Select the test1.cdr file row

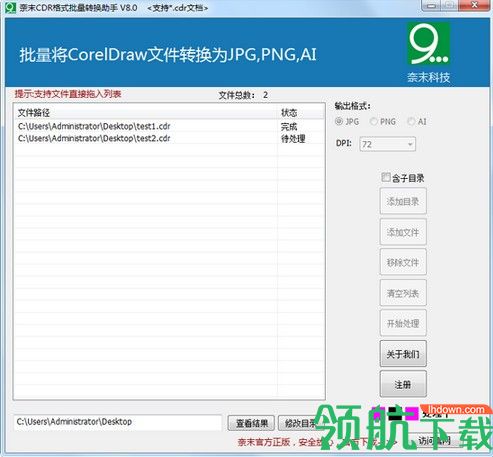169,126
